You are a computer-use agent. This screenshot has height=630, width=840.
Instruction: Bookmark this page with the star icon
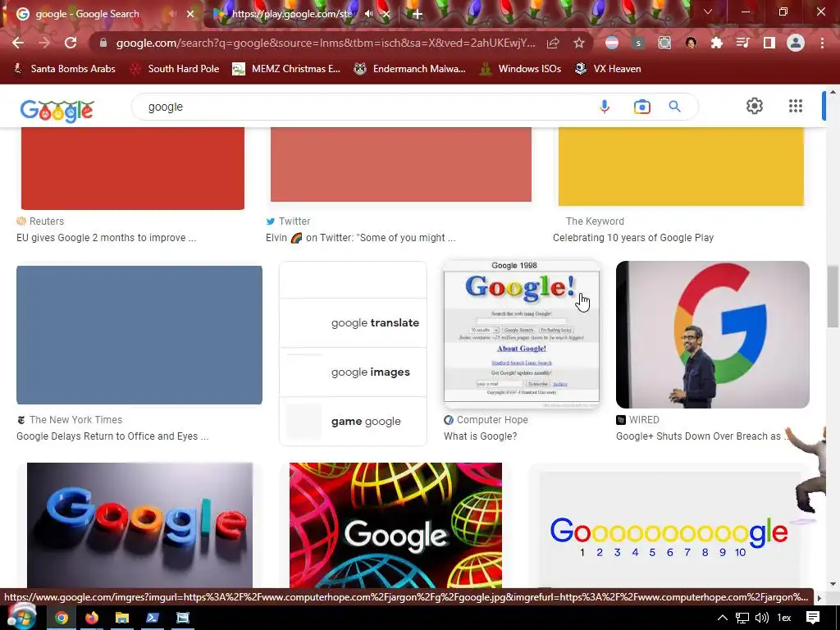coord(579,43)
